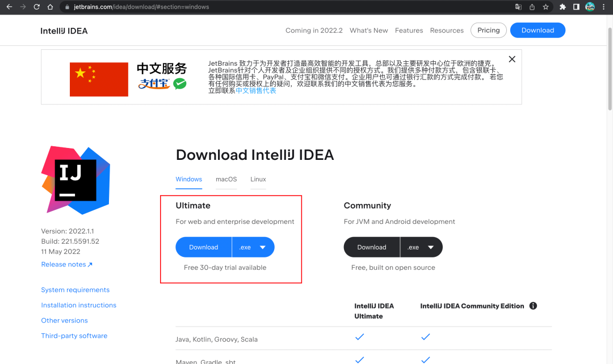Open the browser three-dot menu

[603, 7]
